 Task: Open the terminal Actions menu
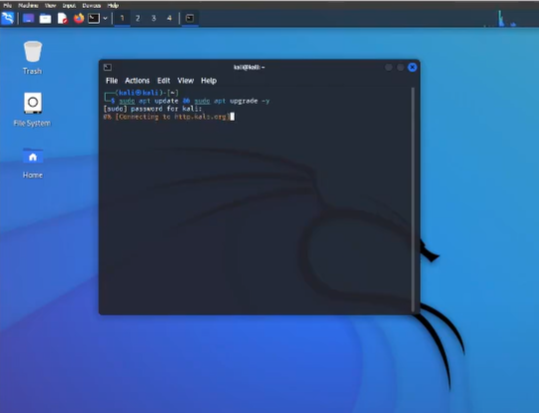coord(137,81)
